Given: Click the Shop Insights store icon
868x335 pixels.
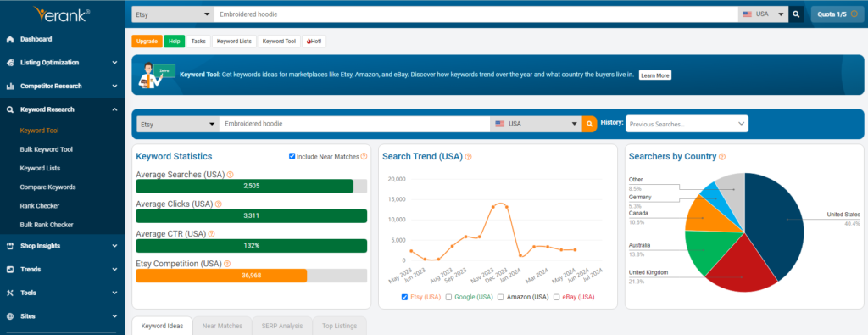Looking at the screenshot, I should [x=10, y=246].
